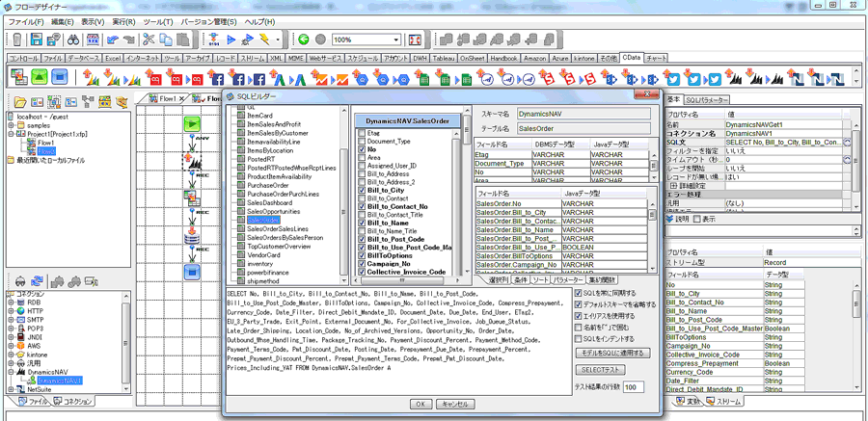Click the スキーマ名 field showing DynamicsNAV

pos(583,114)
